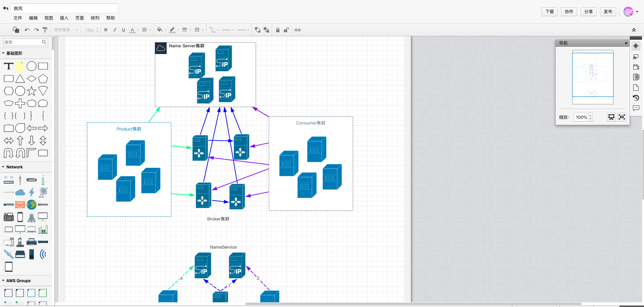Open the 排列 menu

(95, 18)
